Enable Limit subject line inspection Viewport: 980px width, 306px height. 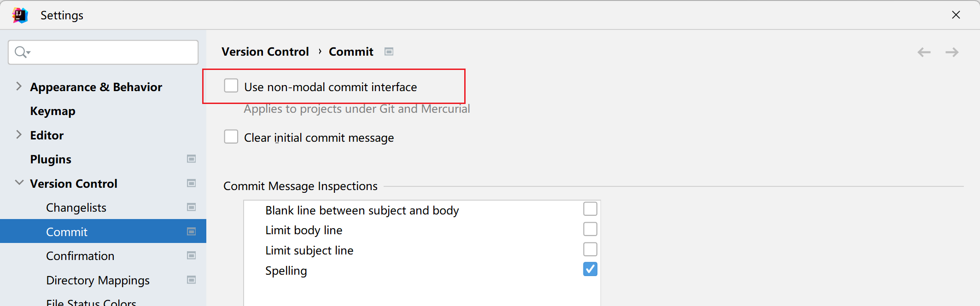(x=590, y=249)
